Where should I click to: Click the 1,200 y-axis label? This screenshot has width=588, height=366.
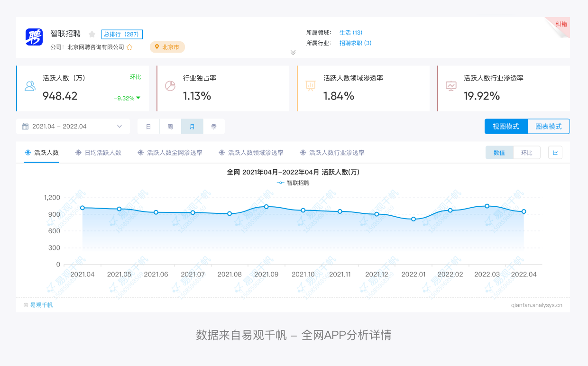point(52,198)
